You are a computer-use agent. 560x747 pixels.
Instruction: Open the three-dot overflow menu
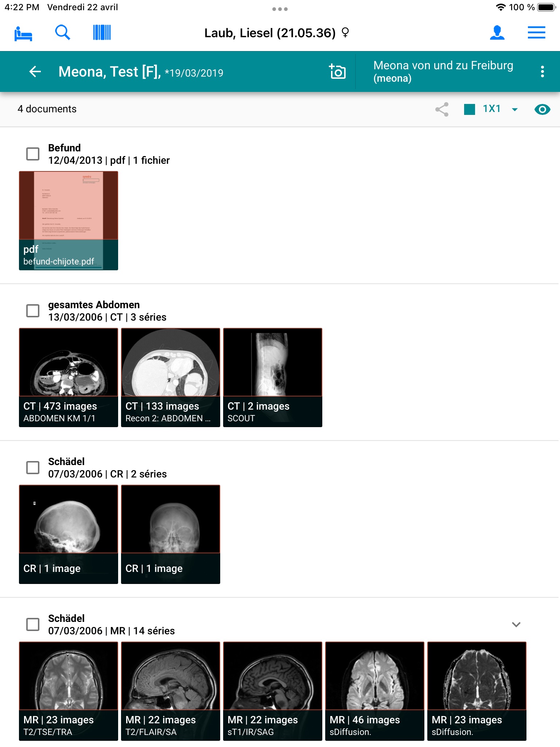pos(542,71)
